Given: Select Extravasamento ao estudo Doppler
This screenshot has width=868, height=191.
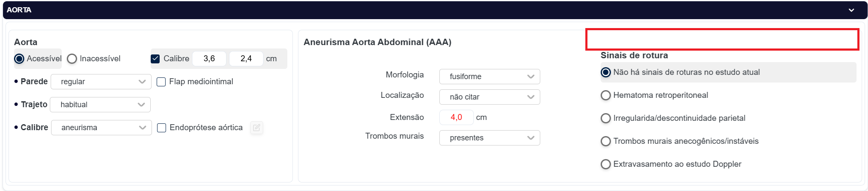Looking at the screenshot, I should coord(605,164).
